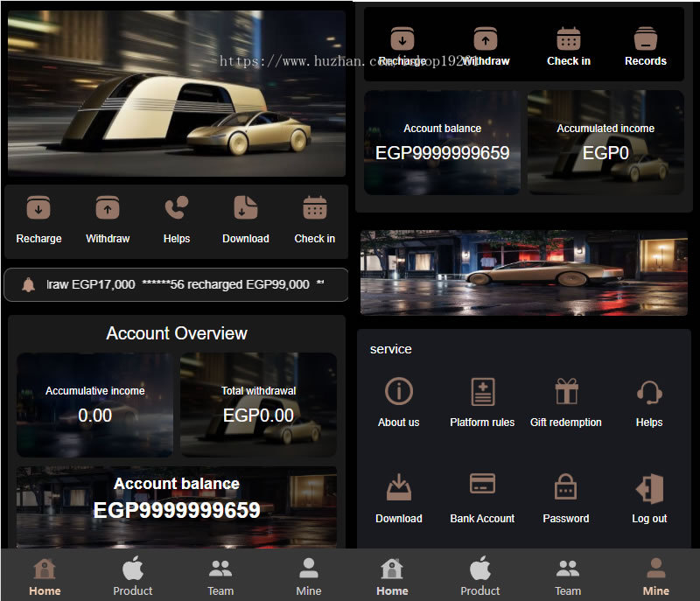Tap the Helps headset icon in service
Screen dimensions: 700x601
point(649,392)
